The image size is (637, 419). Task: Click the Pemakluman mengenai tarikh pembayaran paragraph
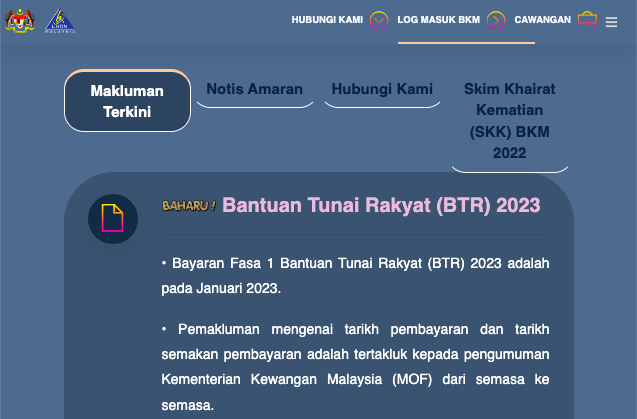(x=355, y=367)
